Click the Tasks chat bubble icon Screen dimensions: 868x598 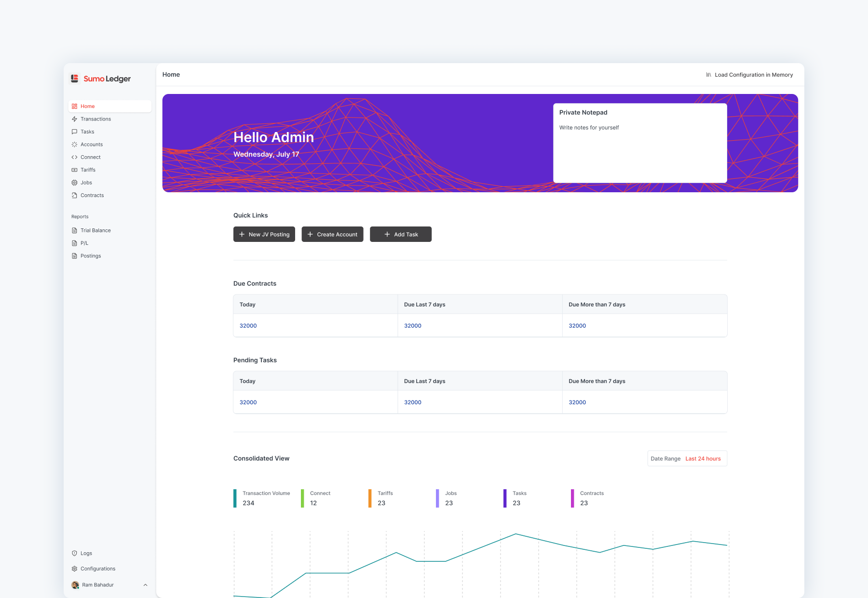74,132
